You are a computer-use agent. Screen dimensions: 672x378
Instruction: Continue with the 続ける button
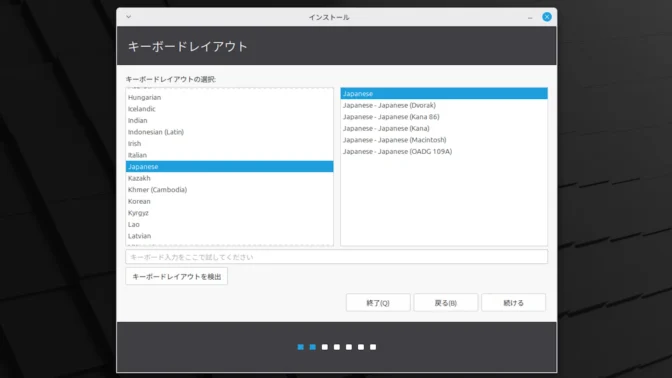[x=513, y=303]
